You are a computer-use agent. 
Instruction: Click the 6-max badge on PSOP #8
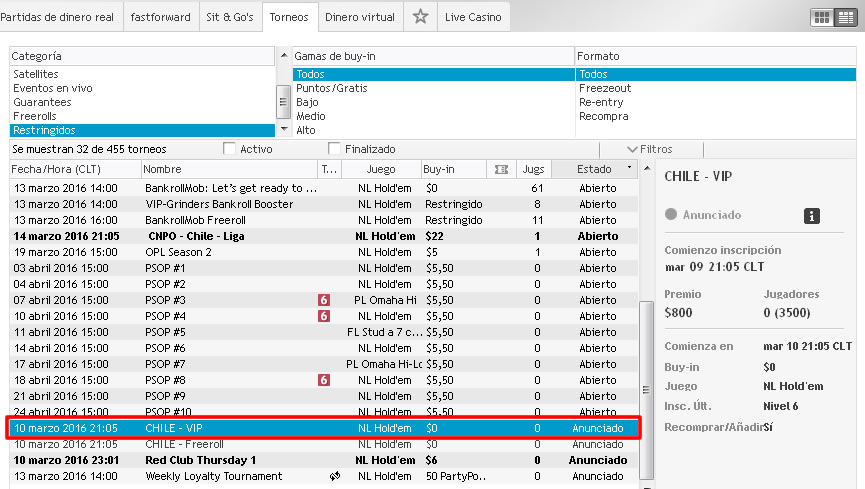[x=323, y=380]
